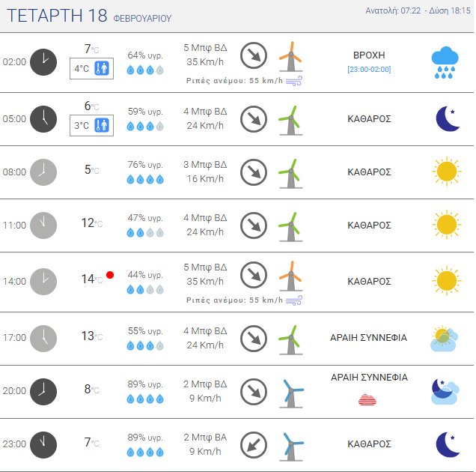
Task: Click the wind direction arrow at 23:00
Action: pos(254,445)
